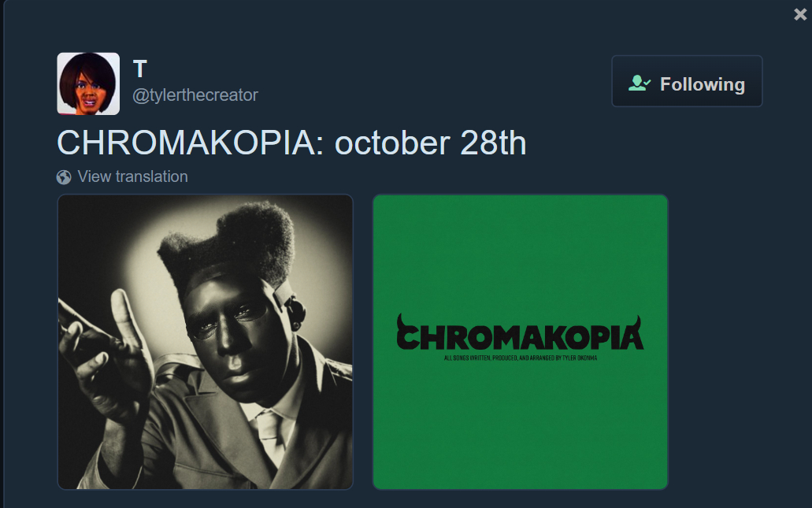Click the horn on the letter A
The width and height of the screenshot is (812, 508).
coord(636,323)
